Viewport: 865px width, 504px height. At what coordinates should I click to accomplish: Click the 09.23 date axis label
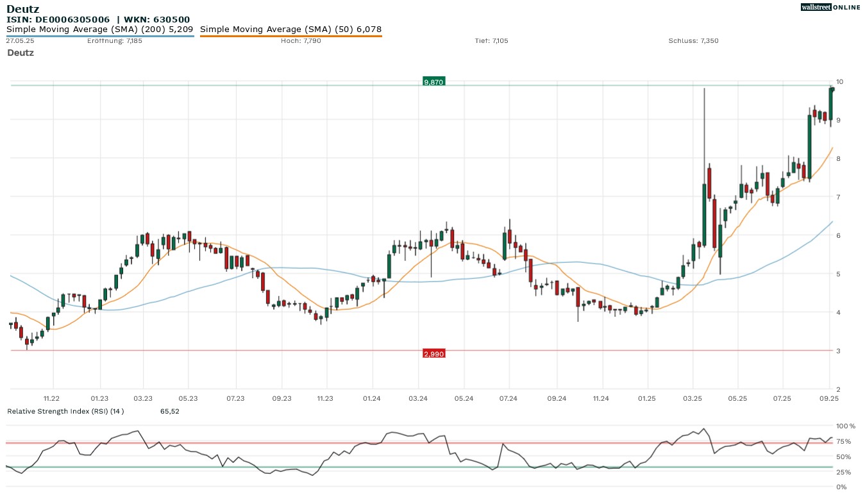coord(282,398)
